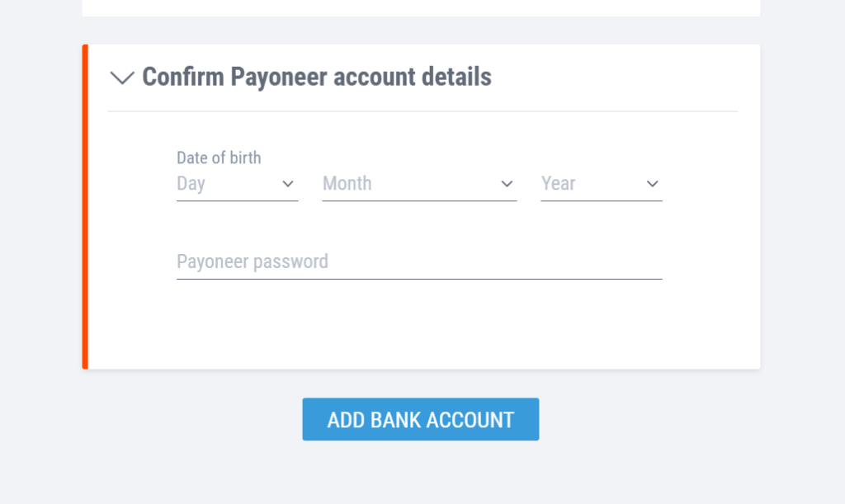The height and width of the screenshot is (504, 845).
Task: Click the arrow icon next to Year
Action: point(652,184)
